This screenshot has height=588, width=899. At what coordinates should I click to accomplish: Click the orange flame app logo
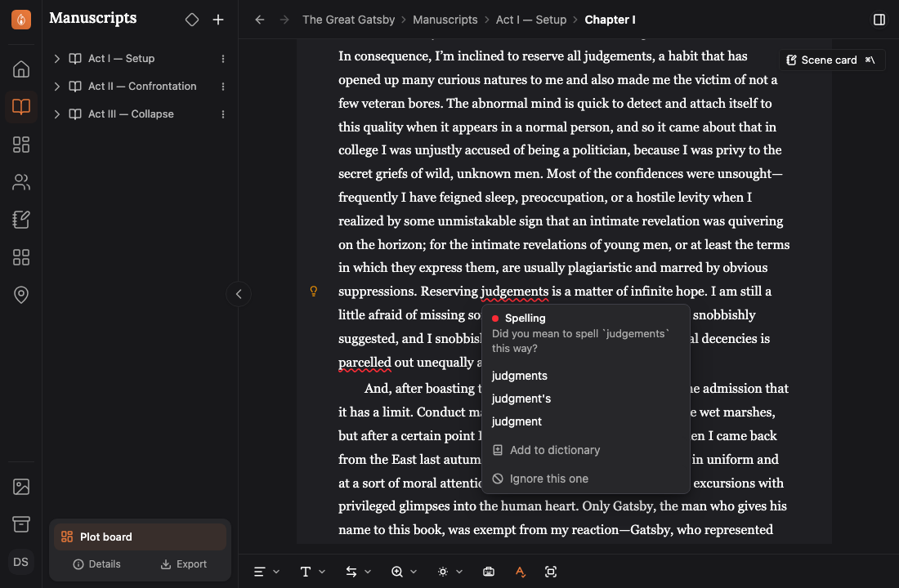point(21,20)
